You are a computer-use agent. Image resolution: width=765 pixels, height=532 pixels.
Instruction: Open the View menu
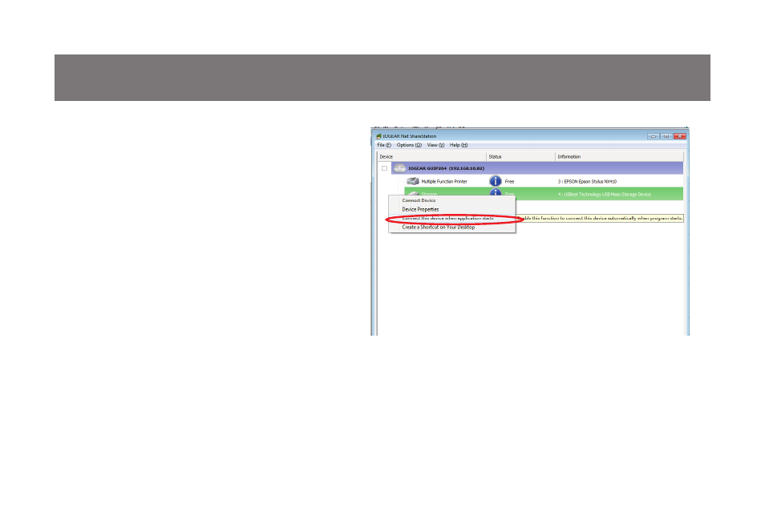point(435,145)
